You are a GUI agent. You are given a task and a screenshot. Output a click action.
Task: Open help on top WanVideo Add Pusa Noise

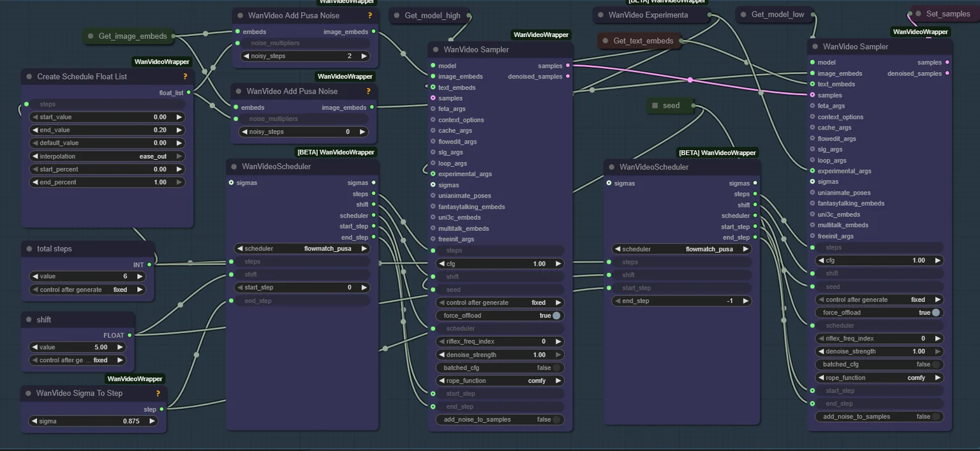369,15
